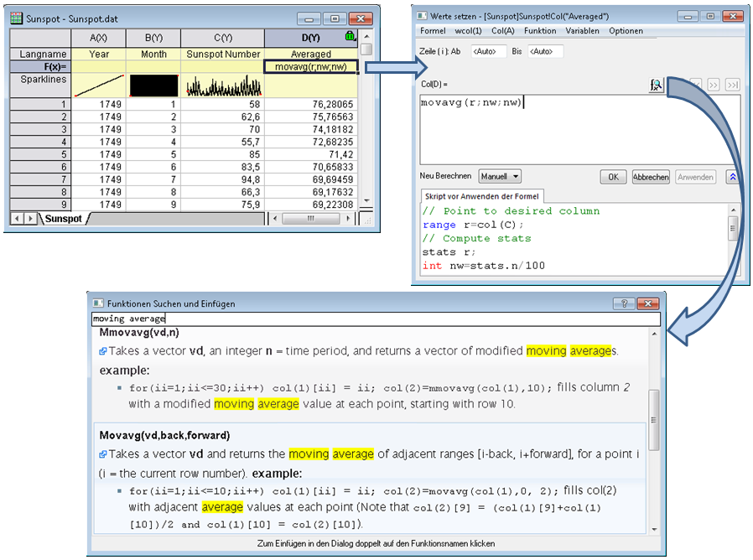Select row header 5
This screenshot has height=560, width=753.
pyautogui.click(x=40, y=154)
